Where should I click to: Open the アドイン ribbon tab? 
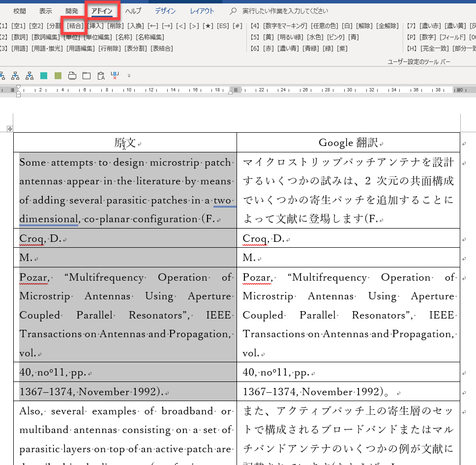tap(102, 11)
